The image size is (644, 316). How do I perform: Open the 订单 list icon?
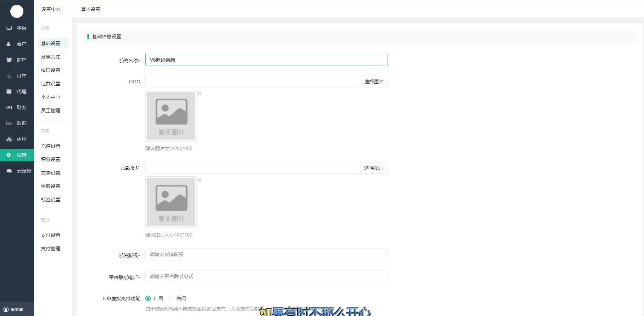[x=9, y=76]
